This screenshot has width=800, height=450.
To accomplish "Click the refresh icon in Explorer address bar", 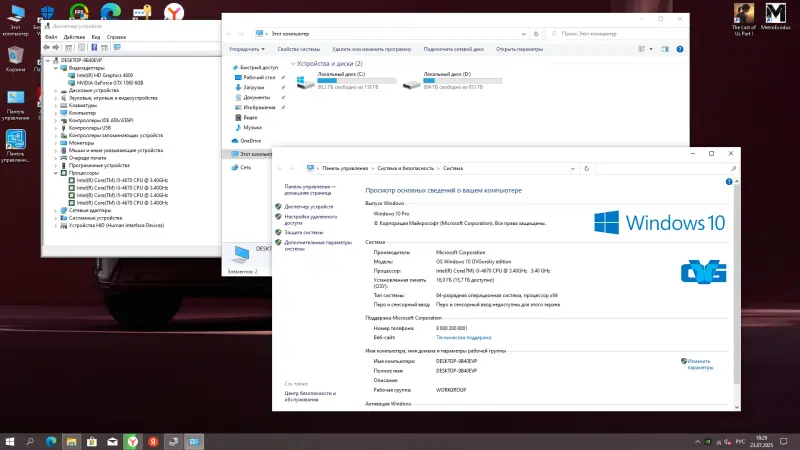I will [536, 34].
